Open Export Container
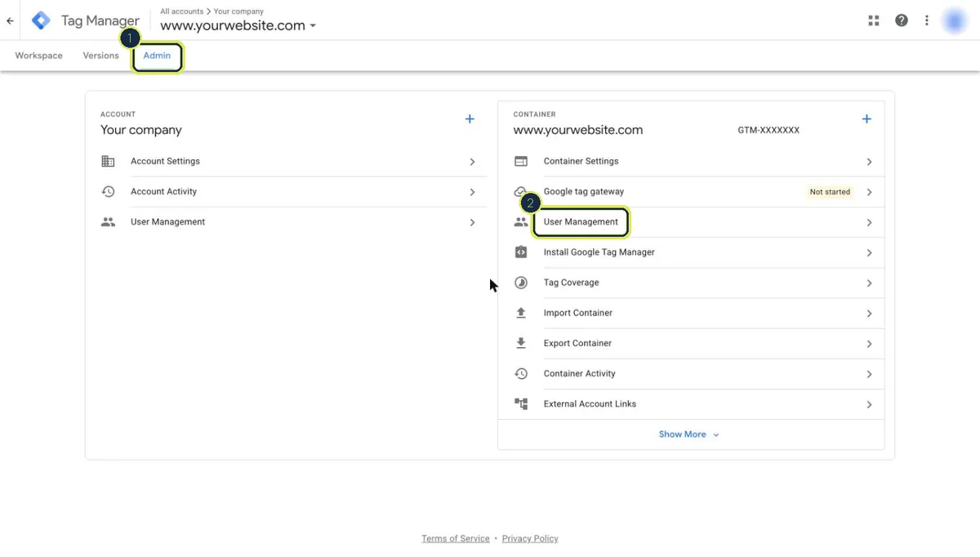Image resolution: width=980 pixels, height=557 pixels. (x=691, y=343)
